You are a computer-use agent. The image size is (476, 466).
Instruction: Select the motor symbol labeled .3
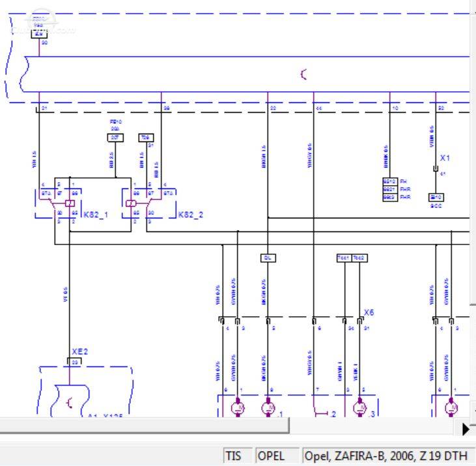pos(359,407)
